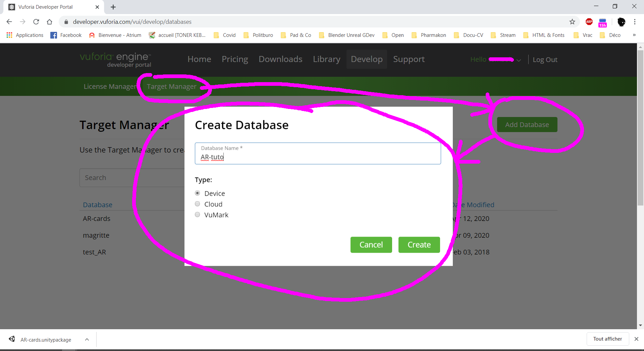The height and width of the screenshot is (351, 644).
Task: Click Tout afficher in downloads bar
Action: coord(607,339)
